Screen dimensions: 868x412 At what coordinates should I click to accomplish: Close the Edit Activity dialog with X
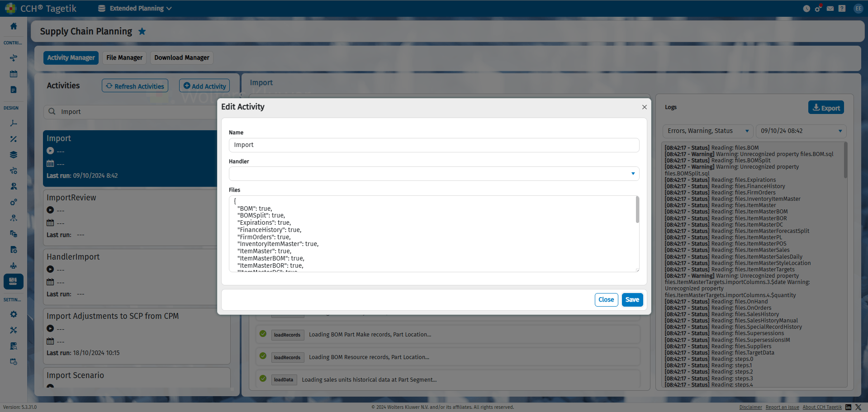pos(645,107)
